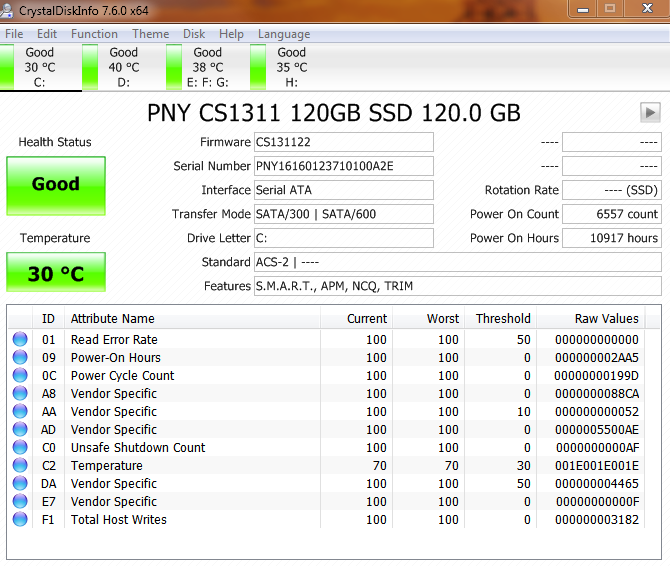Click the Read Error Rate status orb

click(x=20, y=339)
